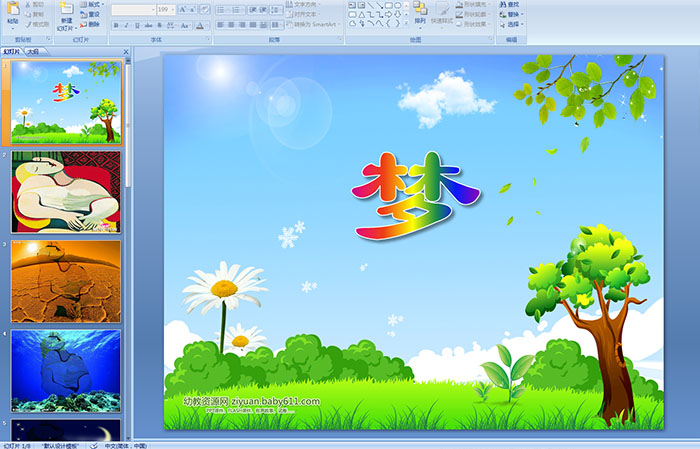Click the Clear Formatting eraser icon

click(x=205, y=9)
